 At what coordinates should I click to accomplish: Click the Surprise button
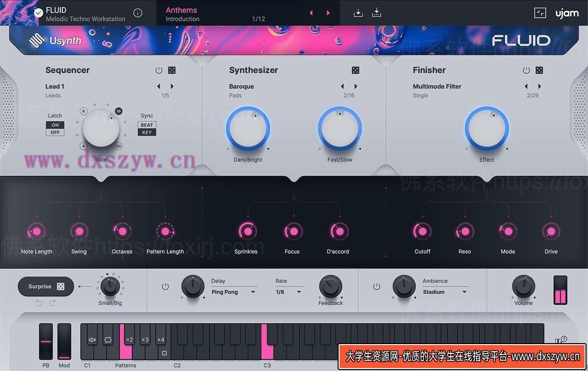46,287
